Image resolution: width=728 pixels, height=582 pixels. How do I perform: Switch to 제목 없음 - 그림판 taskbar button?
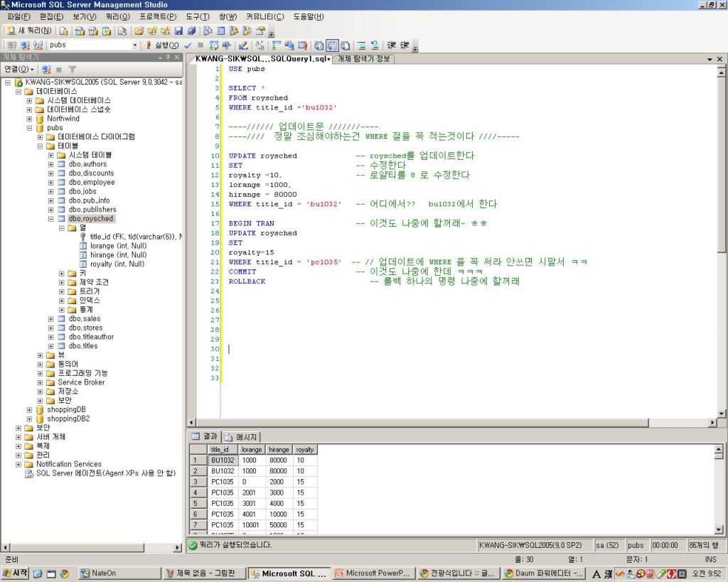click(205, 573)
